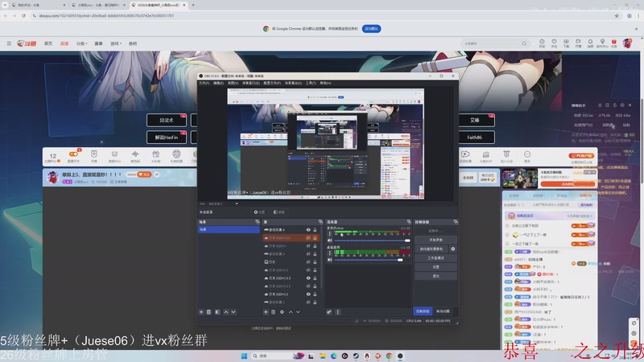Open Douyu messages bell icon
644x362 pixels.
(590, 43)
